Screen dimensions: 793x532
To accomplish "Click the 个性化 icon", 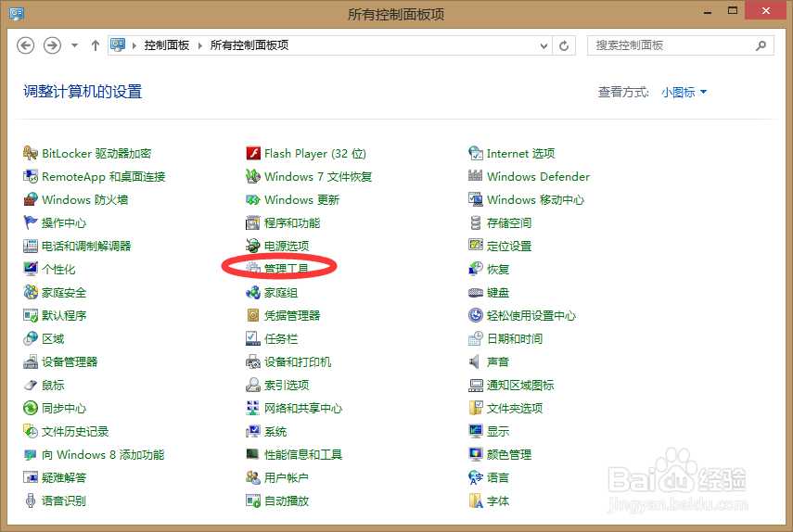I will [31, 269].
